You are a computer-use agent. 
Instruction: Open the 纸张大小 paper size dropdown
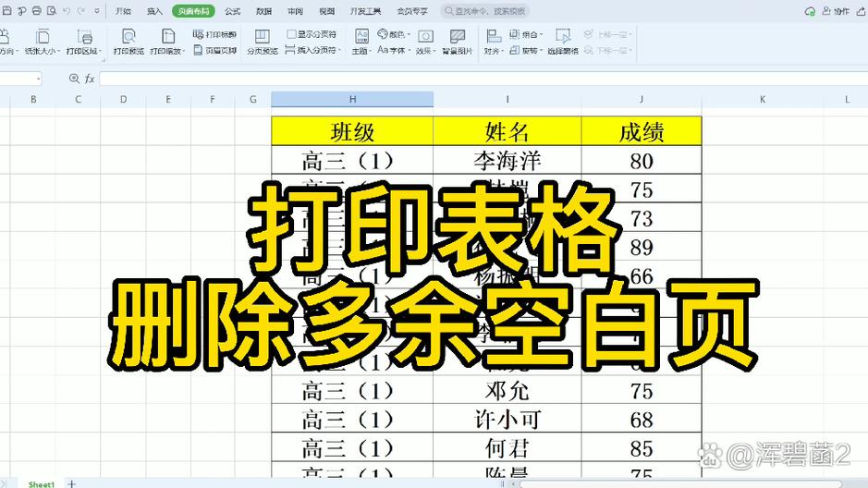[43, 42]
